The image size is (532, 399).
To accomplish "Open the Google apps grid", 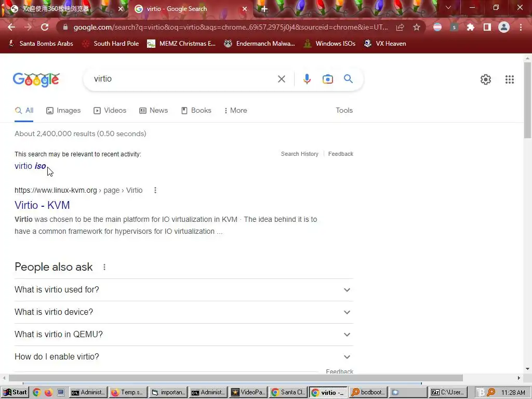I will coord(509,79).
